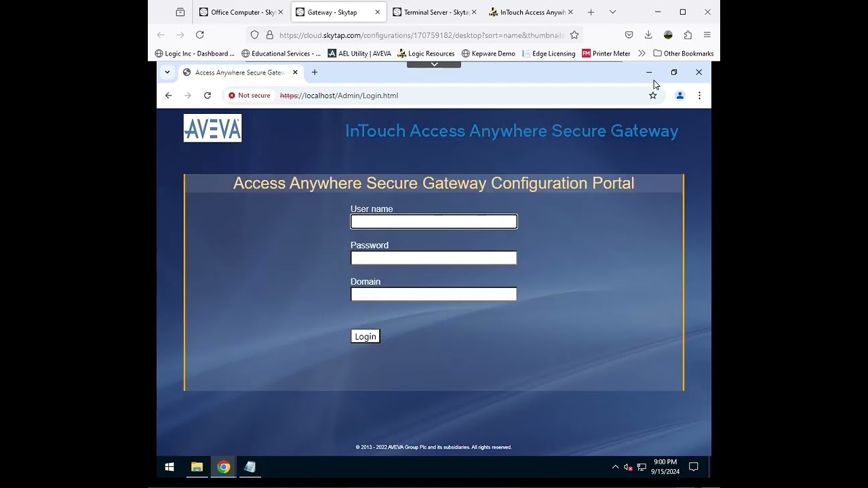Switch to Terminal Server - Skytap tab

(435, 12)
